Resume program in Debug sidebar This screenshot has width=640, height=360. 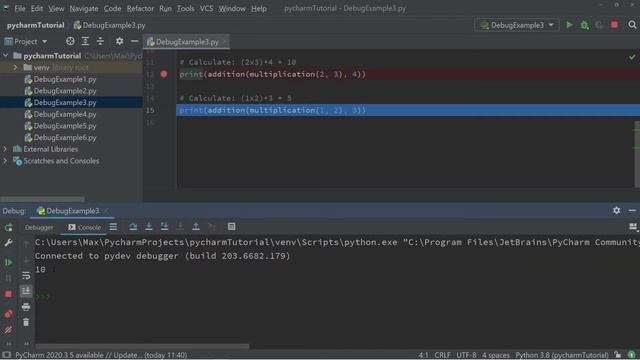tap(9, 262)
